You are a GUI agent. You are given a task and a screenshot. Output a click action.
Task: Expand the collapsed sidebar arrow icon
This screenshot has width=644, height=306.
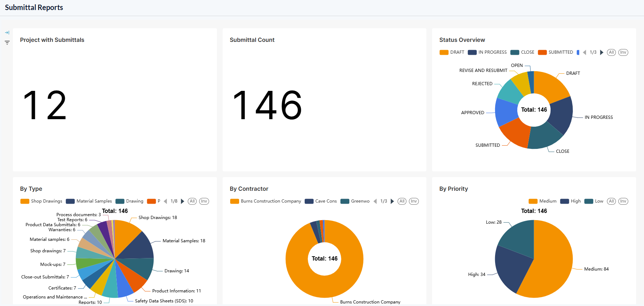click(x=7, y=33)
